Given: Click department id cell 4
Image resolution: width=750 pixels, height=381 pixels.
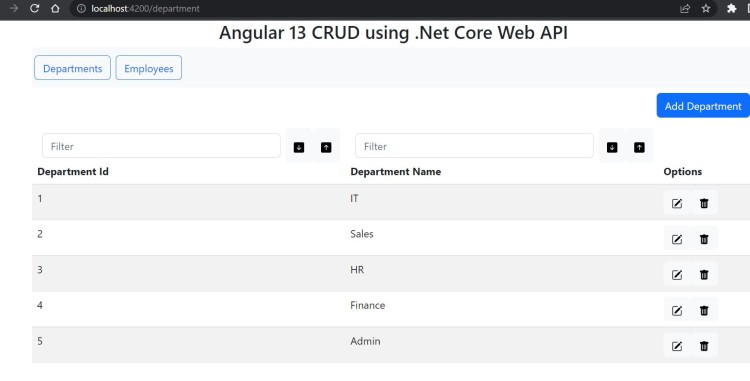Looking at the screenshot, I should (x=40, y=305).
